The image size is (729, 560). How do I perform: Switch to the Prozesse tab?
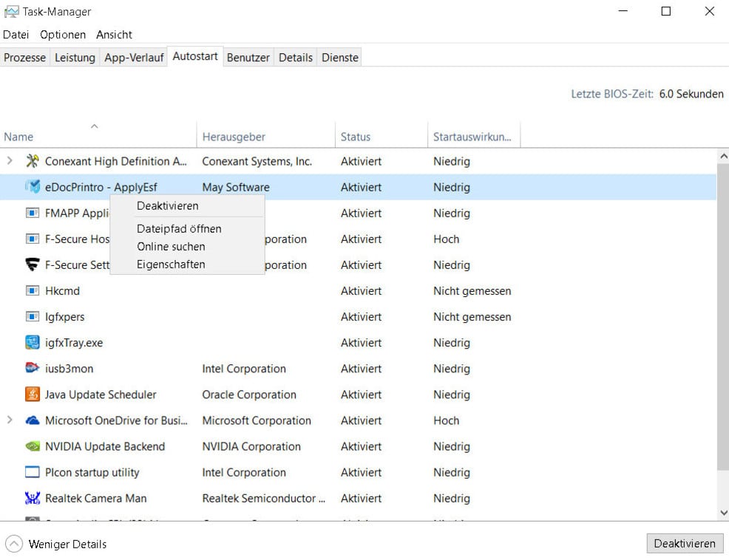24,57
